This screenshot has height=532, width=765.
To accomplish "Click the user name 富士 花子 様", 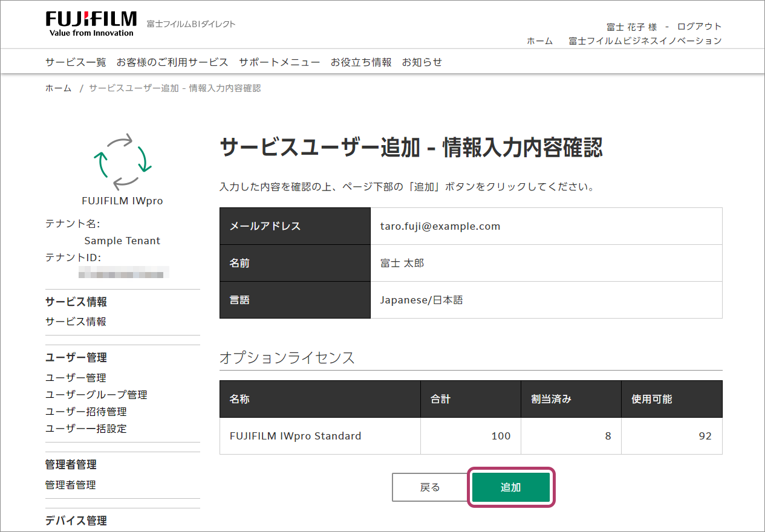I will click(x=632, y=27).
